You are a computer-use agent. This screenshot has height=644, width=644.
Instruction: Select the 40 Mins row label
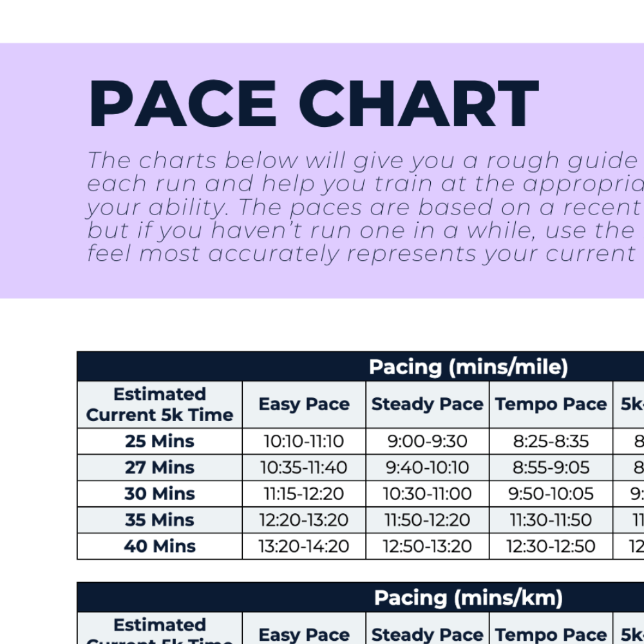click(160, 546)
